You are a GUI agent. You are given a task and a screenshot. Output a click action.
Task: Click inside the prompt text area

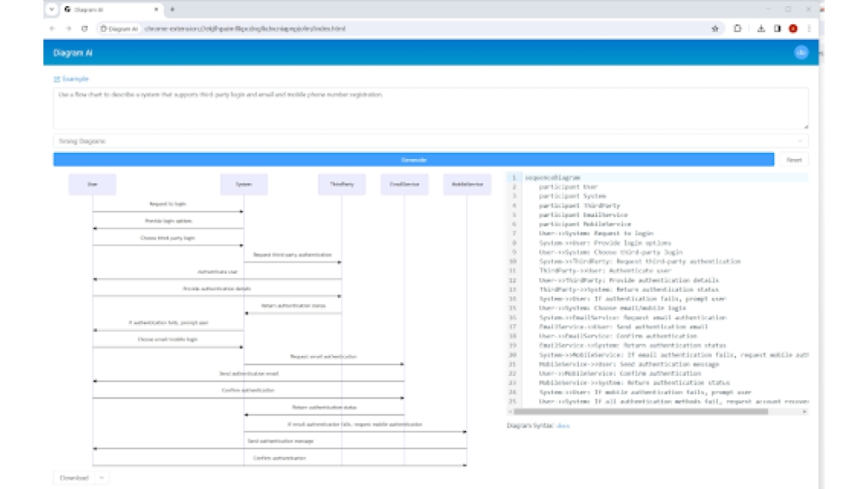pos(431,108)
